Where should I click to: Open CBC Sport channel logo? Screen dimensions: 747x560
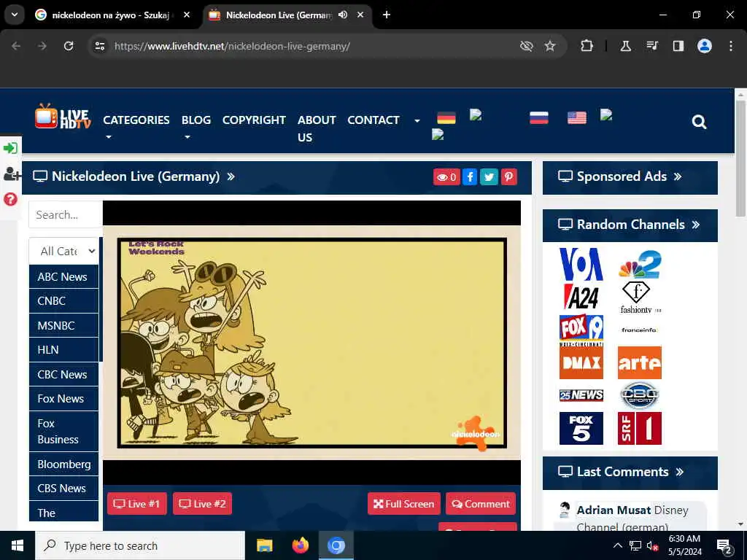(640, 395)
